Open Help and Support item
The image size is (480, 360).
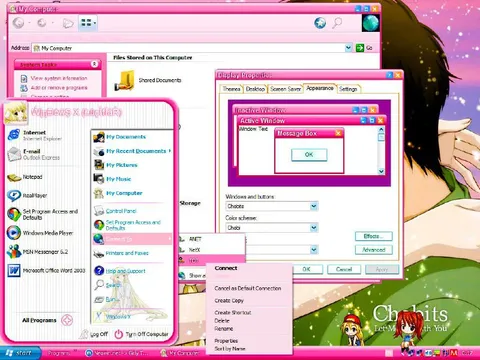[120, 271]
